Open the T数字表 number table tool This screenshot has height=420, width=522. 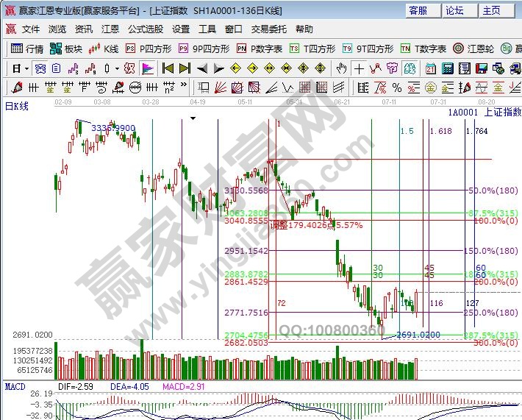click(x=423, y=49)
